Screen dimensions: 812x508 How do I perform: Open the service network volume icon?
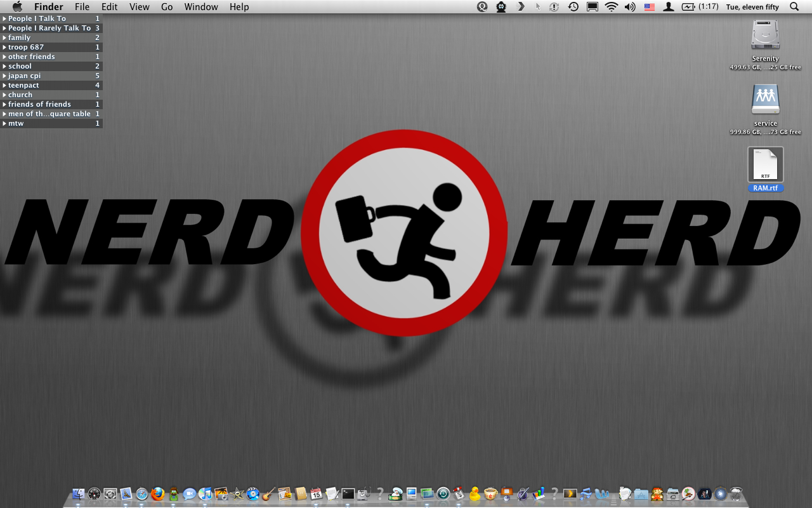765,100
